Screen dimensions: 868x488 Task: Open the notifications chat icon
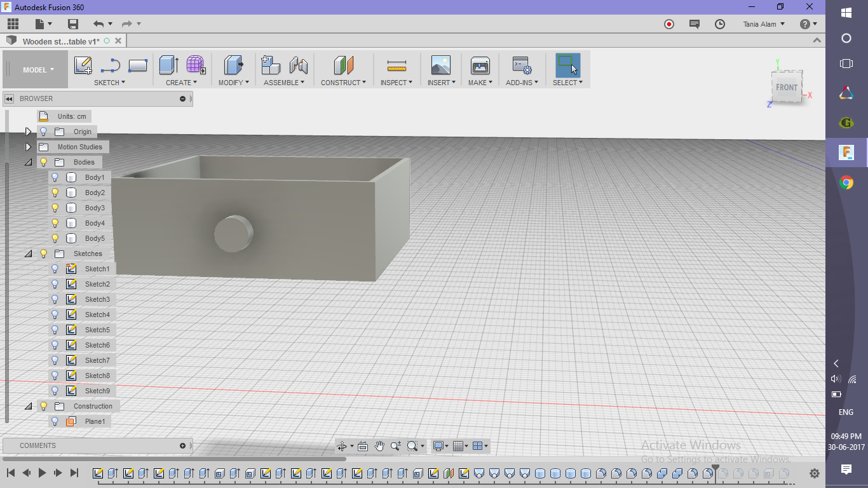[x=695, y=24]
